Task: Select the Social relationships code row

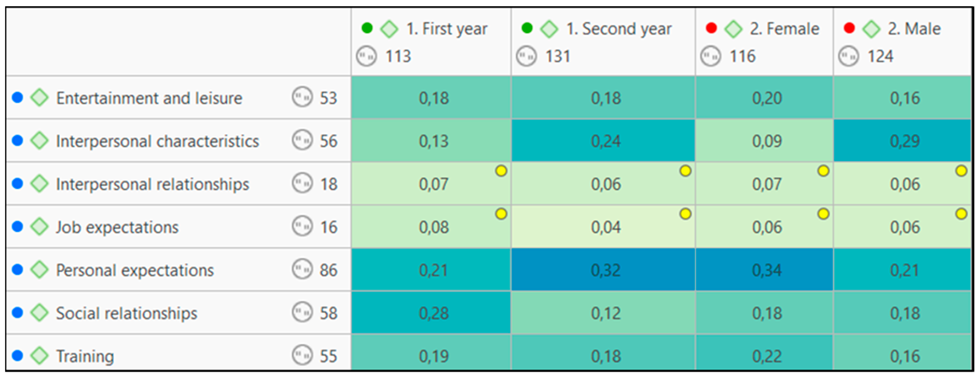Action: 126,313
